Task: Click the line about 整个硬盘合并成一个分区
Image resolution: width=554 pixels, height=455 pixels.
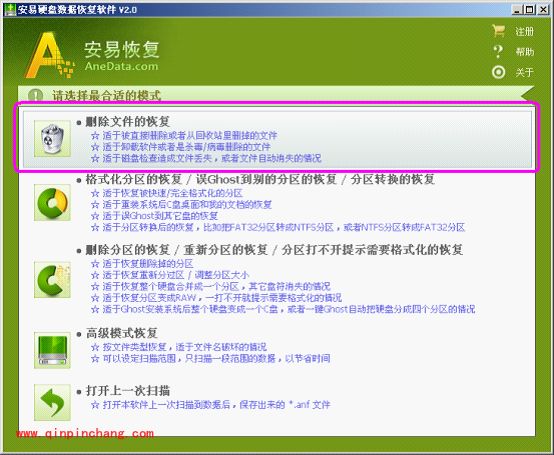Action: [211, 286]
